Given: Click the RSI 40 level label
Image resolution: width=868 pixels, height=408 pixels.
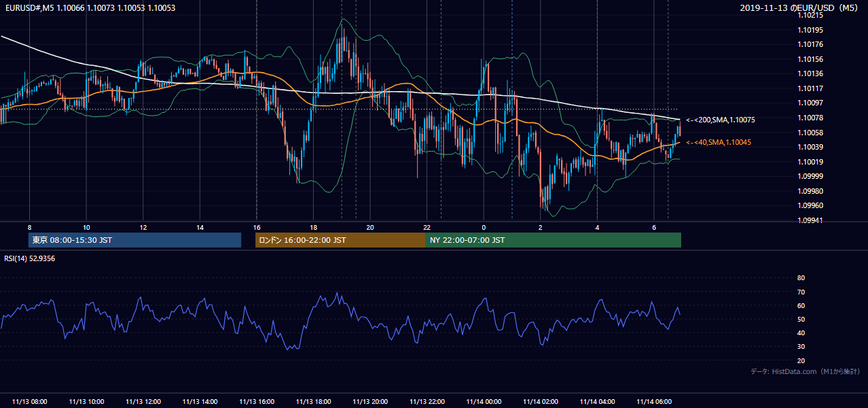Looking at the screenshot, I should pyautogui.click(x=801, y=333).
